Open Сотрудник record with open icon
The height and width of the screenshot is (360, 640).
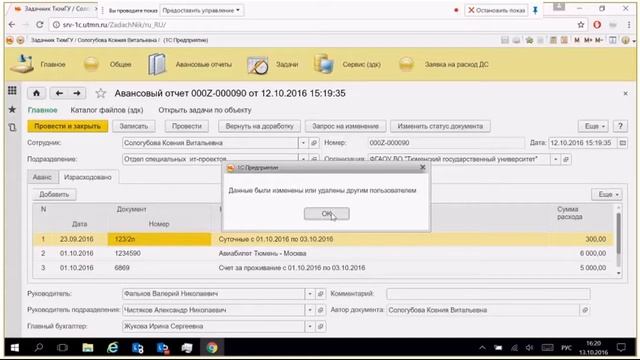(314, 143)
